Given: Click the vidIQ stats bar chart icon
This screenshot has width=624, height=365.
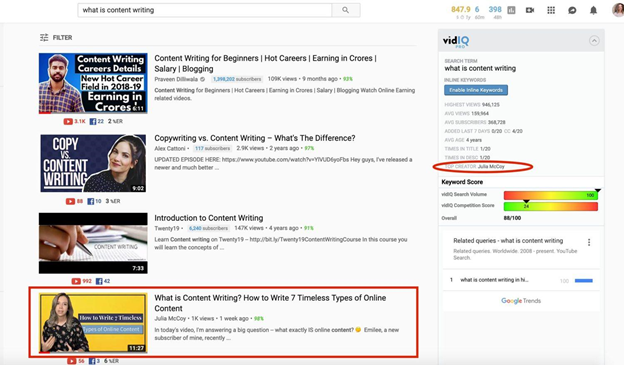Looking at the screenshot, I should pyautogui.click(x=511, y=10).
